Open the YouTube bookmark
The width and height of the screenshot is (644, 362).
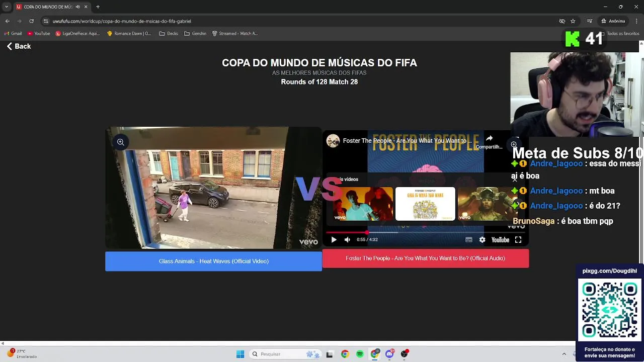(39, 34)
